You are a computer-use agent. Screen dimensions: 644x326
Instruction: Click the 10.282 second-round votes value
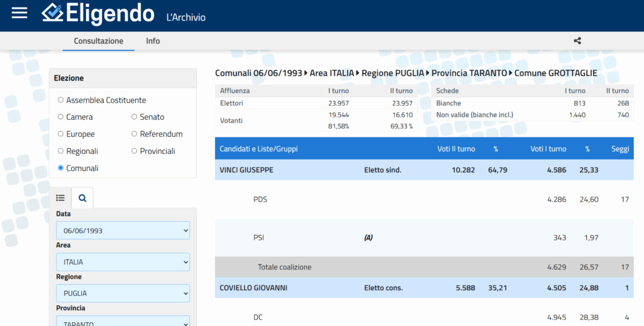(464, 170)
